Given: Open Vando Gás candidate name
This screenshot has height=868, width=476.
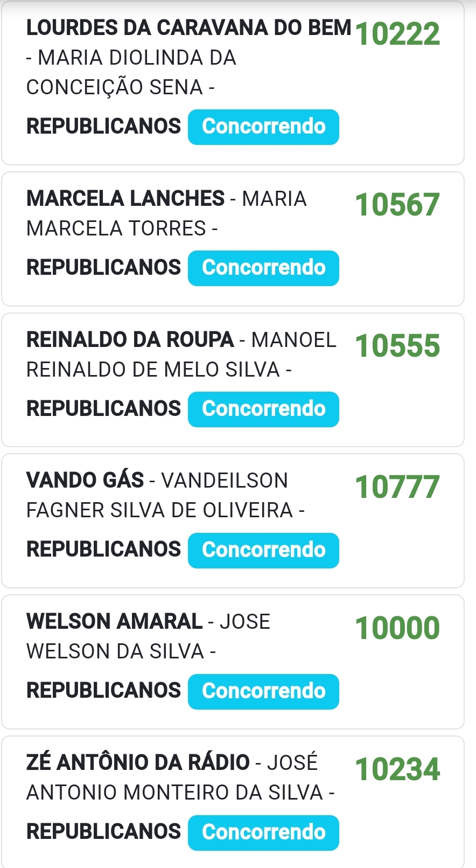Looking at the screenshot, I should click(x=85, y=480).
